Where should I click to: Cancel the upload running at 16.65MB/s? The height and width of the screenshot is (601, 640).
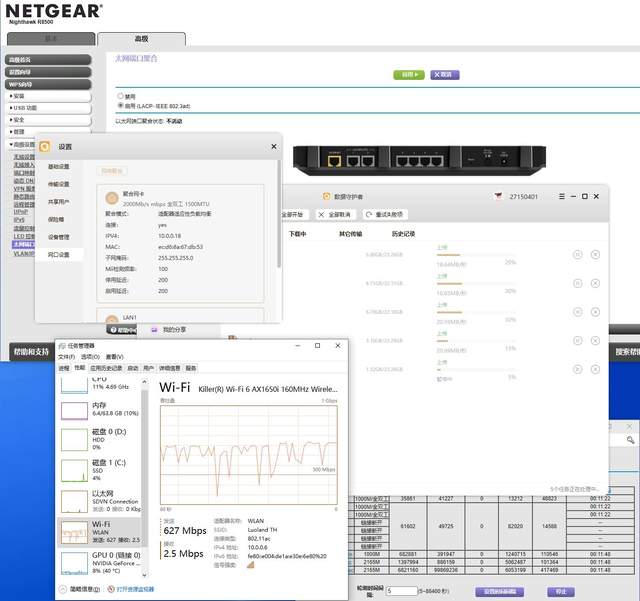(x=596, y=283)
